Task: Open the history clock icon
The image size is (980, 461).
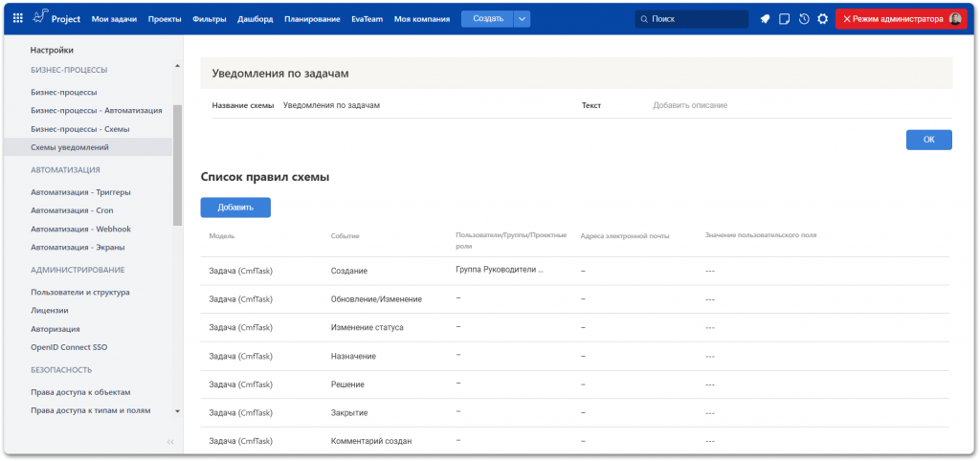Action: [803, 19]
